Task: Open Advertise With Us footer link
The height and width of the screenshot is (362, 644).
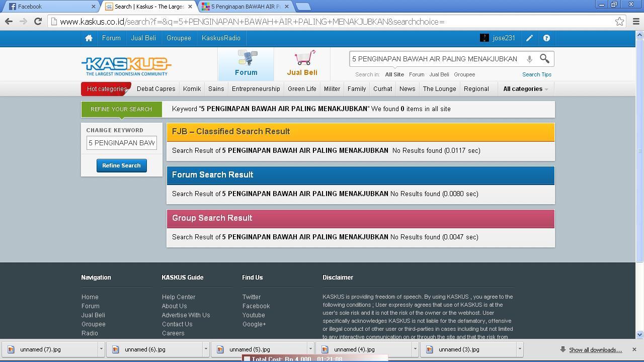Action: click(186, 315)
